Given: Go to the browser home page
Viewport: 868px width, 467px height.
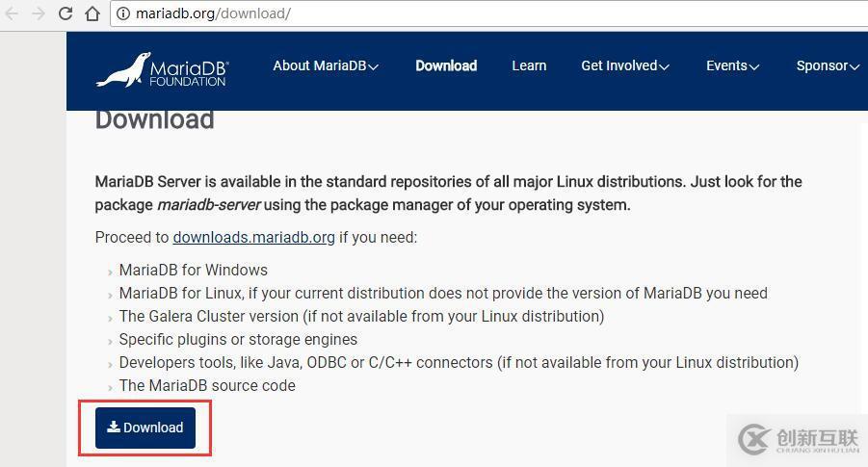Looking at the screenshot, I should [92, 13].
